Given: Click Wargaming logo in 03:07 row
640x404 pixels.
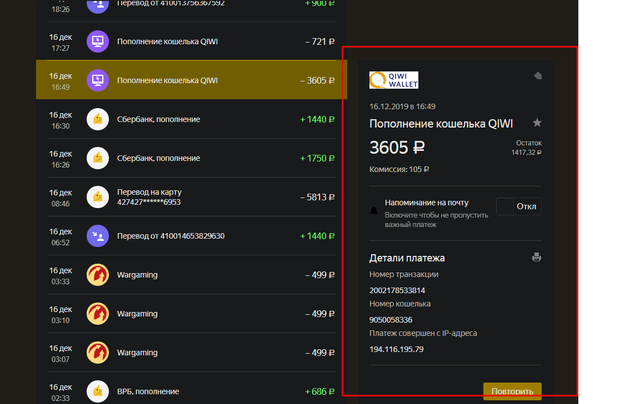Looking at the screenshot, I should 98,353.
